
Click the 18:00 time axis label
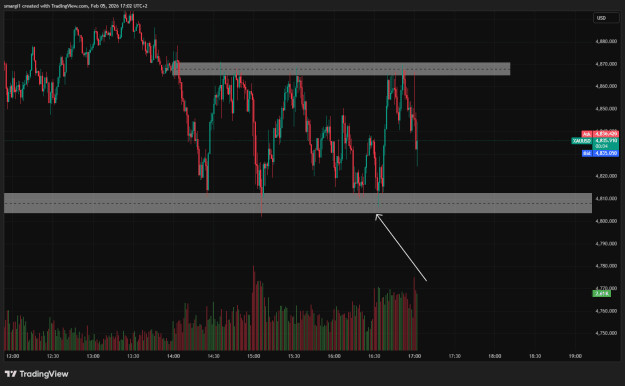click(495, 356)
